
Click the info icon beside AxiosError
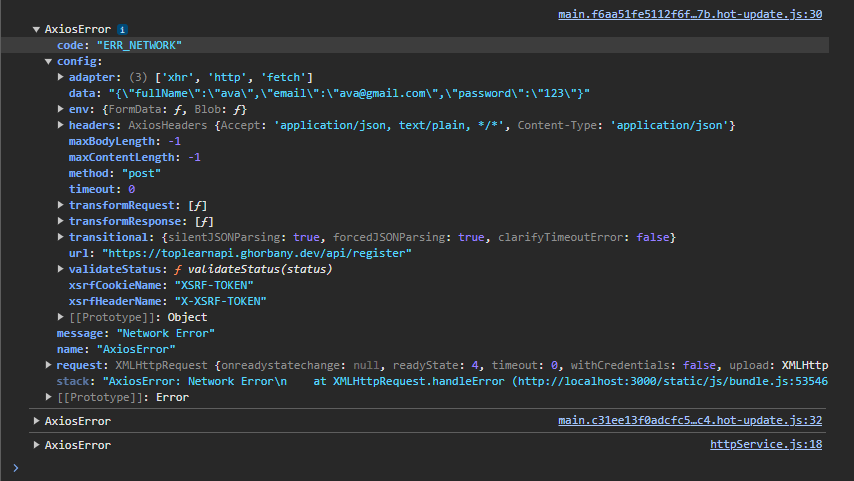click(x=123, y=29)
